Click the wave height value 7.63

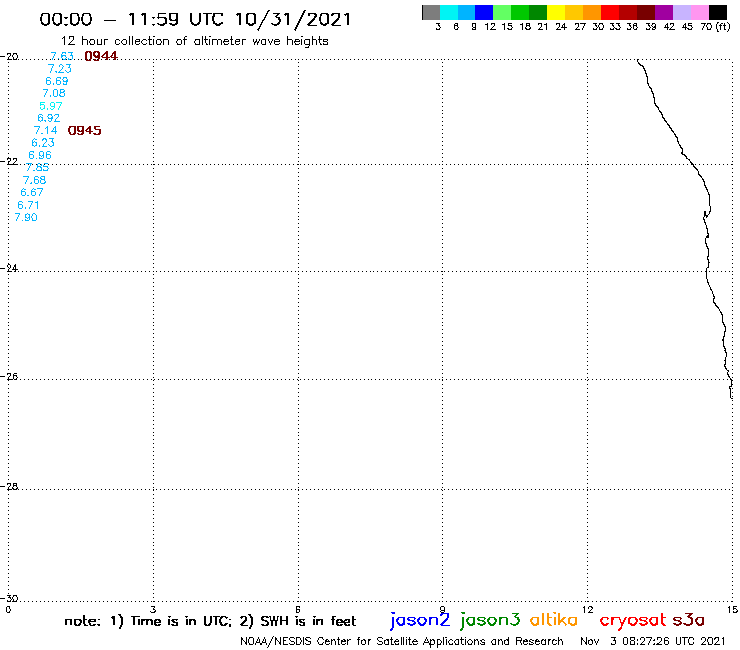click(62, 56)
